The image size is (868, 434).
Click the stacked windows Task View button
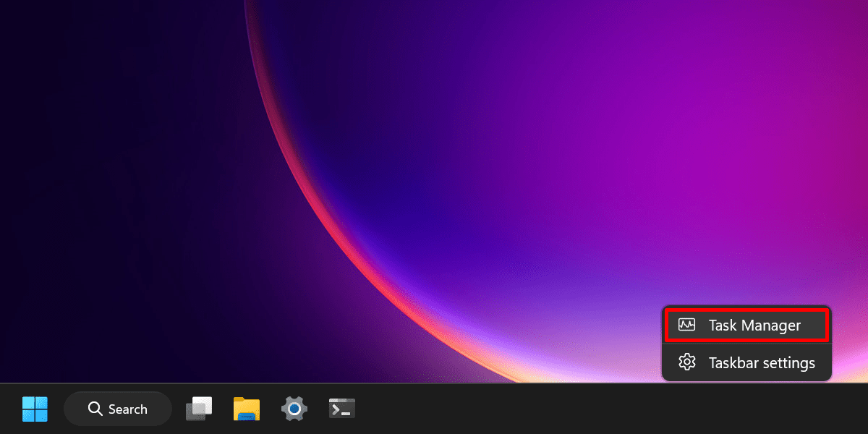(x=199, y=408)
